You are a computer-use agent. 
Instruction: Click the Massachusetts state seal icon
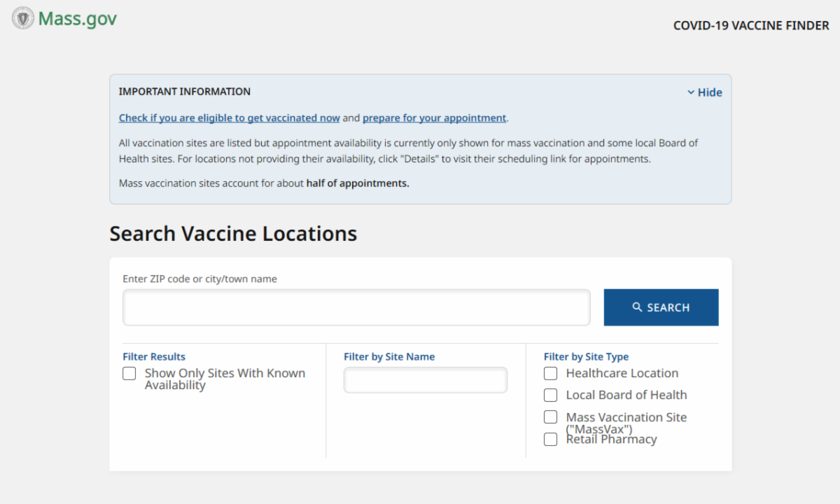[x=23, y=18]
